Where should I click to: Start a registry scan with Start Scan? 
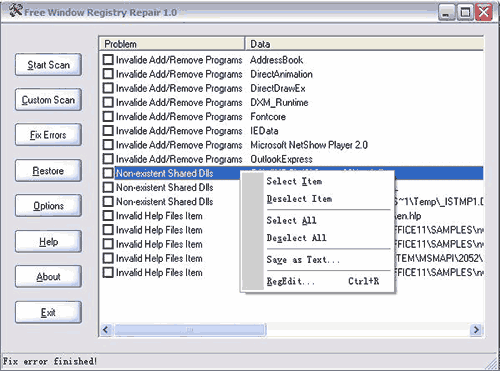tap(48, 65)
